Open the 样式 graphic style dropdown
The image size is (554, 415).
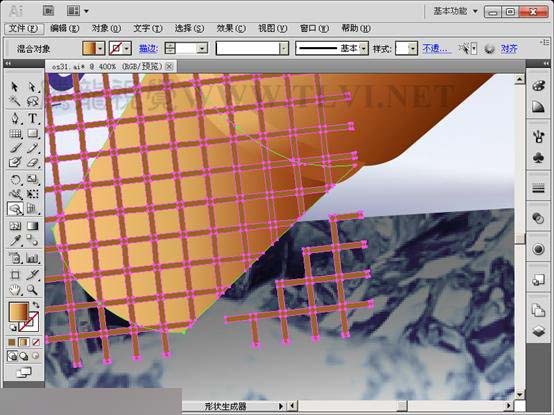pos(413,48)
